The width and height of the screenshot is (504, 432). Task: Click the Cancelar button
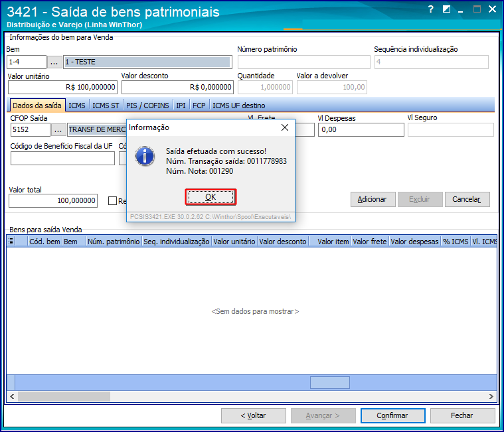(467, 200)
